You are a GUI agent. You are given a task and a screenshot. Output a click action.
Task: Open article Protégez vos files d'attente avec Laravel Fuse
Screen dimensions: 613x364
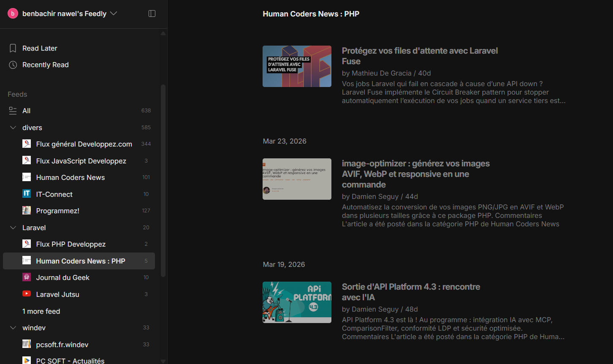coord(420,56)
